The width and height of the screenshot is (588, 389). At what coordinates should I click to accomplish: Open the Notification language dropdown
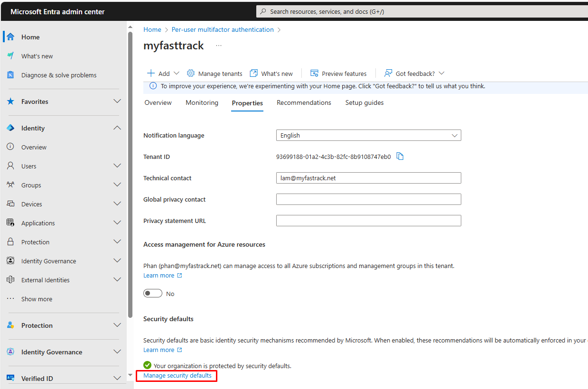point(369,135)
